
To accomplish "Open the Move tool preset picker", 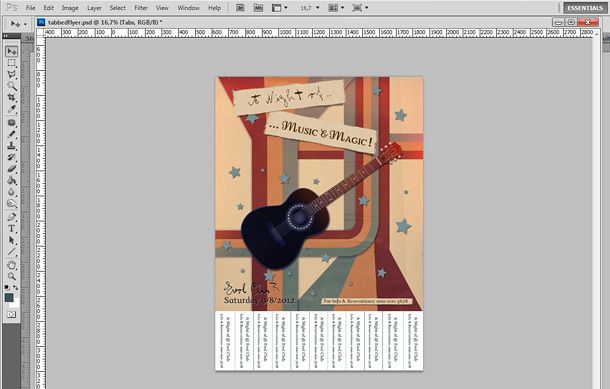I will click(19, 24).
